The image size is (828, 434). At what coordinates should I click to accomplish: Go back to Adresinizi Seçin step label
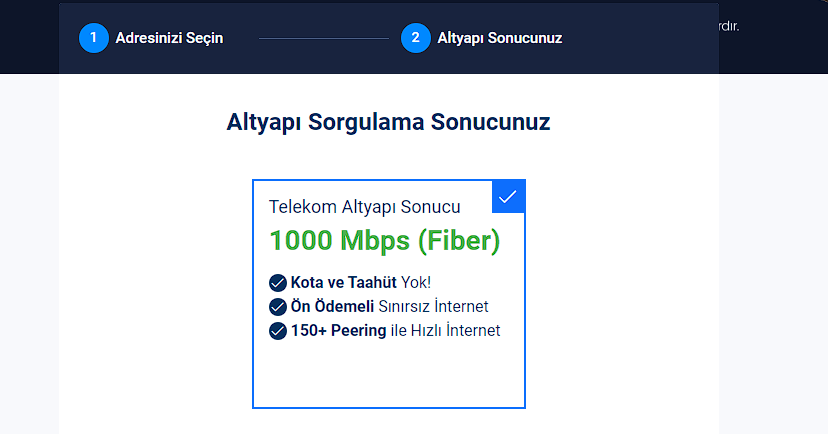point(169,38)
